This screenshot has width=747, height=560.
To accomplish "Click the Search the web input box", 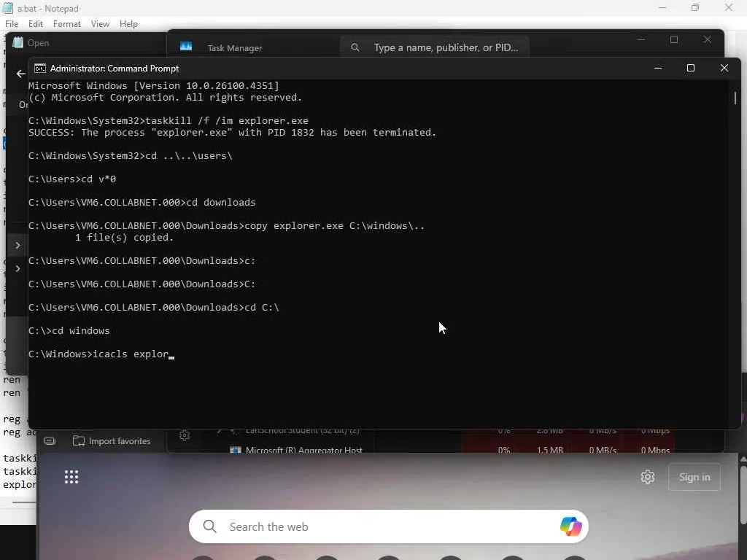I will click(388, 526).
